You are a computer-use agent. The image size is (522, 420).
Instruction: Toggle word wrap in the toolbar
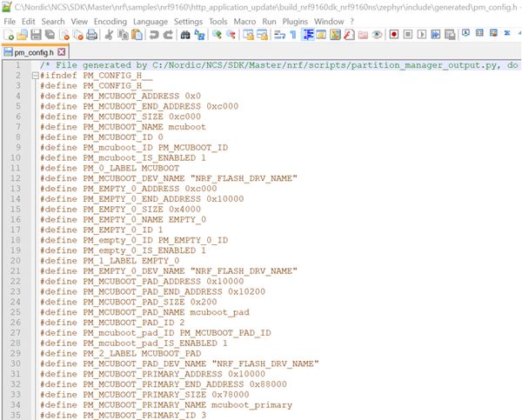click(x=279, y=35)
